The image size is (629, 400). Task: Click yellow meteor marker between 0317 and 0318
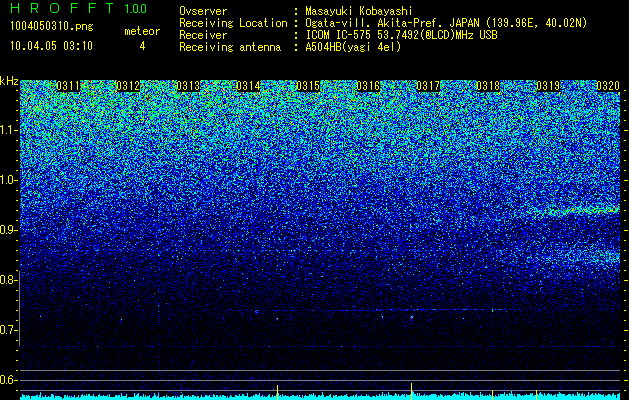click(x=493, y=394)
